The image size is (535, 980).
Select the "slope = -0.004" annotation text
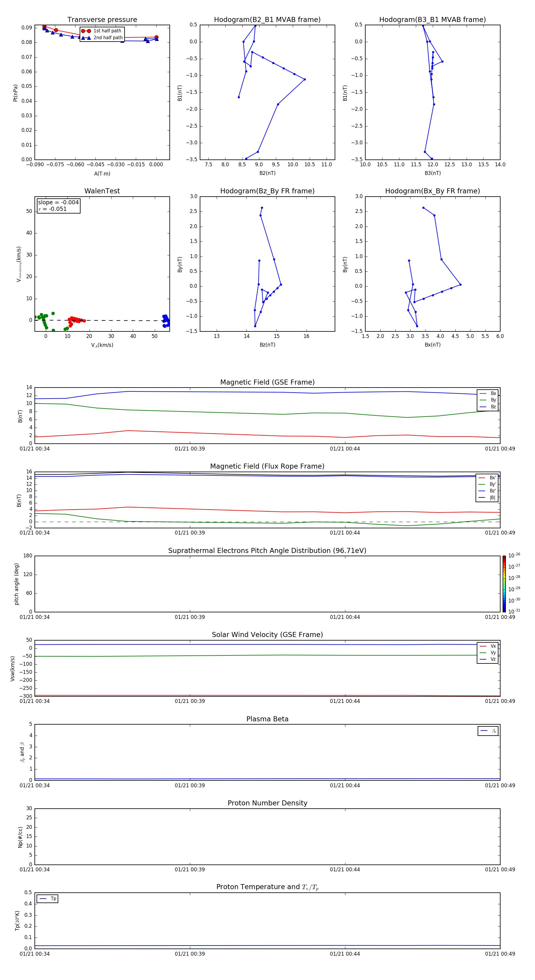[x=58, y=203]
